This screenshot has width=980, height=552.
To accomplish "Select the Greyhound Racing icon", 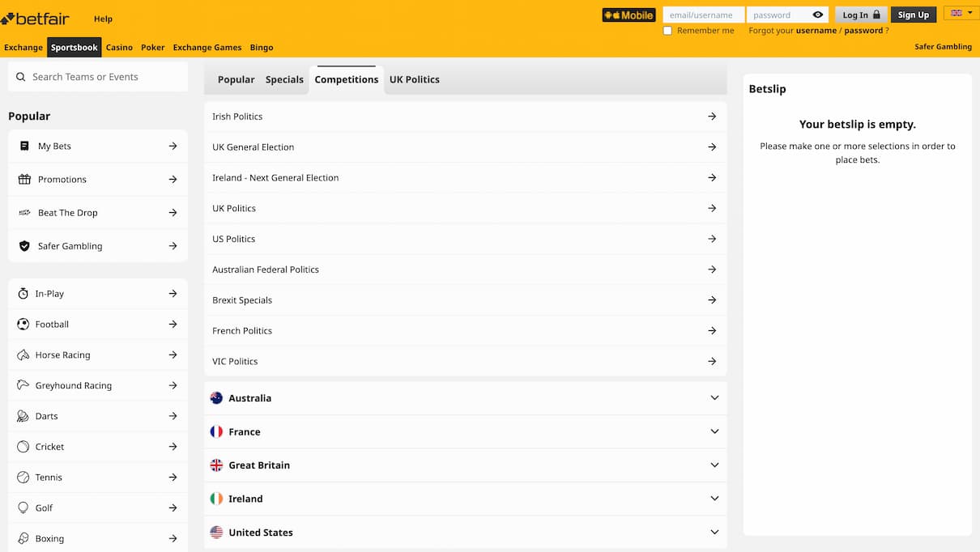I will 23,385.
